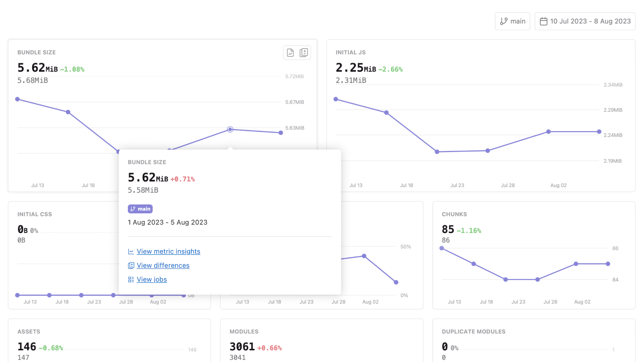This screenshot has width=644, height=362.
Task: Click the last data point on Initial JS chart
Action: (x=599, y=131)
